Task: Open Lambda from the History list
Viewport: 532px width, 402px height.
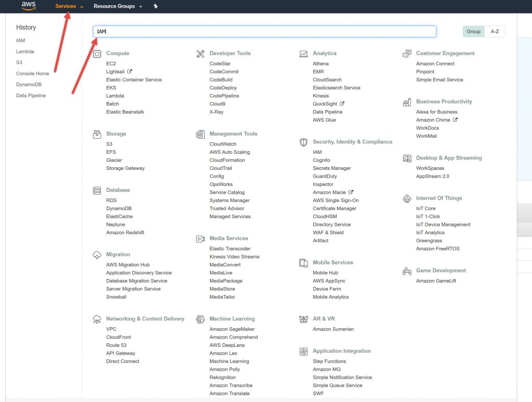Action: pyautogui.click(x=25, y=51)
